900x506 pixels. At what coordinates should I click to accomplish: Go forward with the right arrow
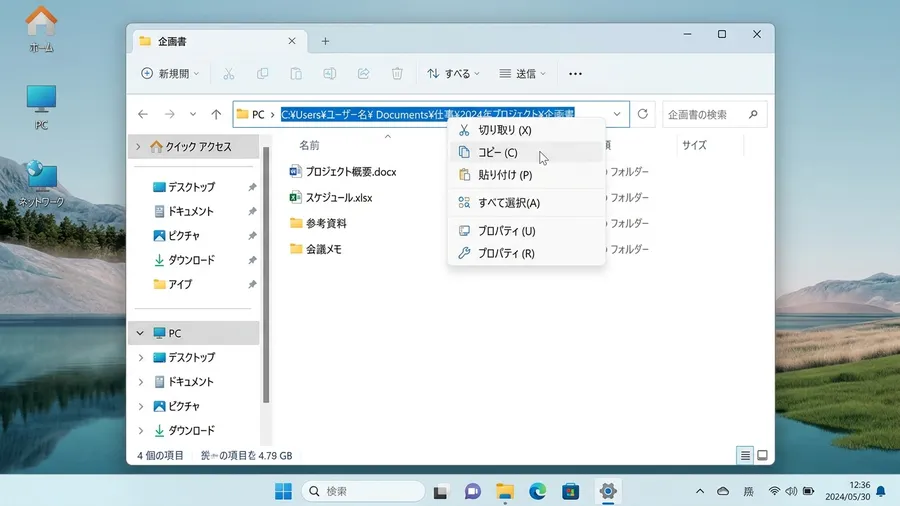169,114
